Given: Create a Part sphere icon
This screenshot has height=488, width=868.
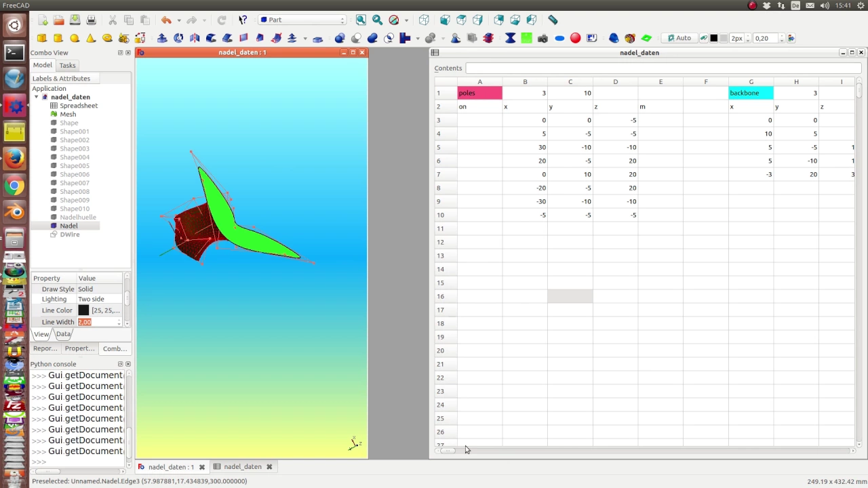Looking at the screenshot, I should tap(75, 39).
